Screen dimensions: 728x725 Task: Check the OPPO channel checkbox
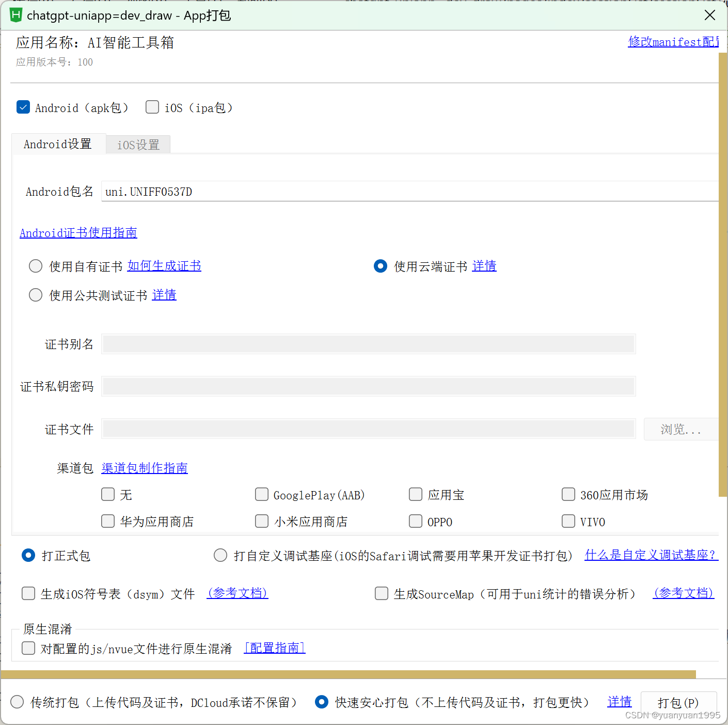(416, 521)
